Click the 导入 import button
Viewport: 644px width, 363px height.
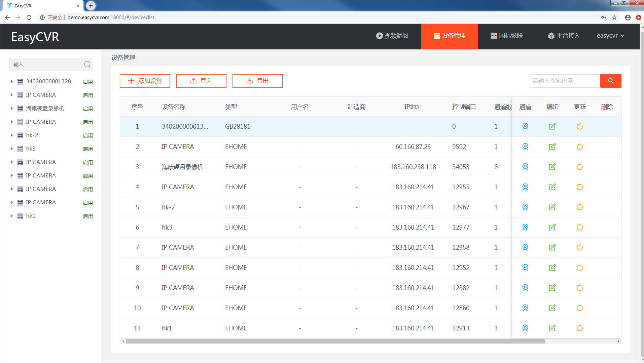tap(201, 81)
